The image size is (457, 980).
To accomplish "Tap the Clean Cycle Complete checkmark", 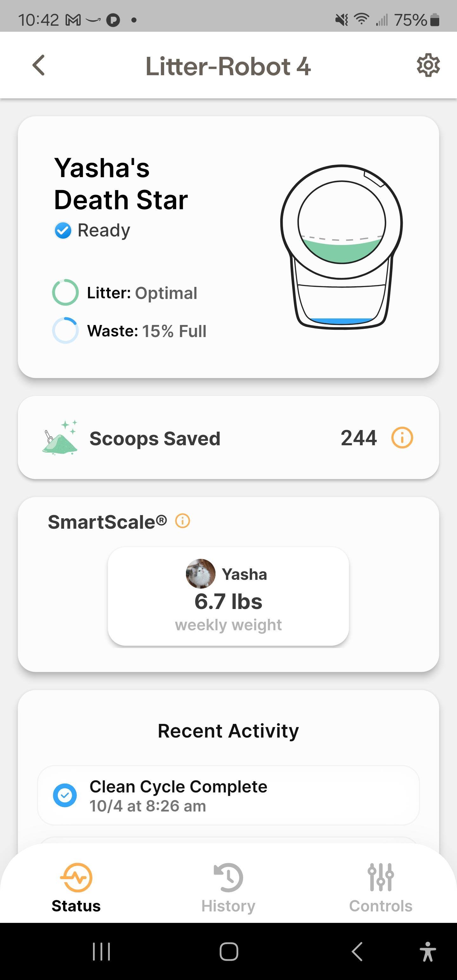I will tap(65, 795).
